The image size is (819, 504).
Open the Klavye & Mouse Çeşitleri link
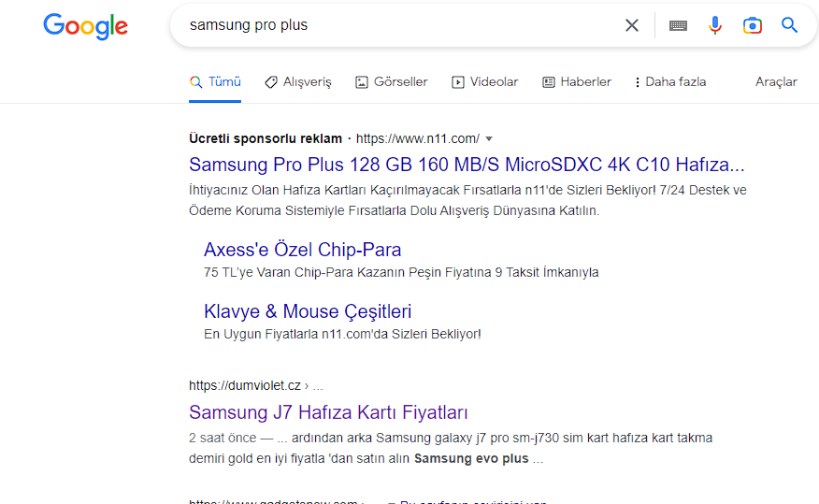(308, 311)
